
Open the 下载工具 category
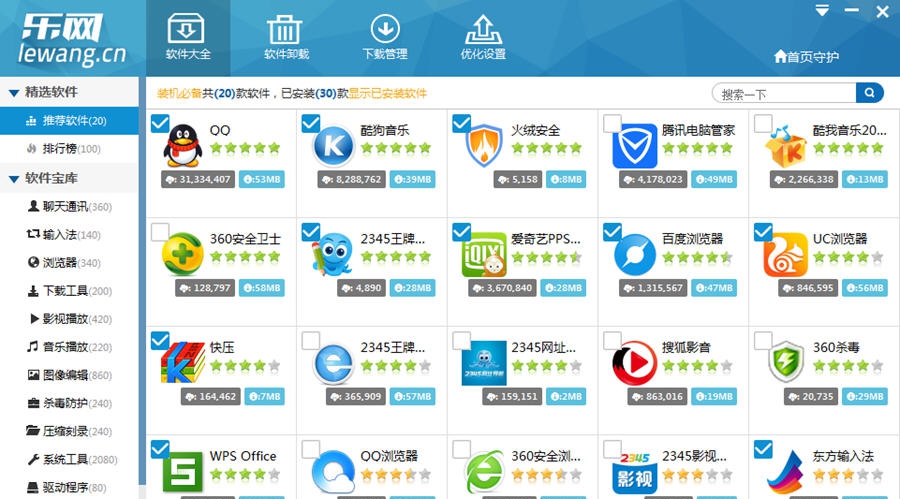click(x=69, y=291)
